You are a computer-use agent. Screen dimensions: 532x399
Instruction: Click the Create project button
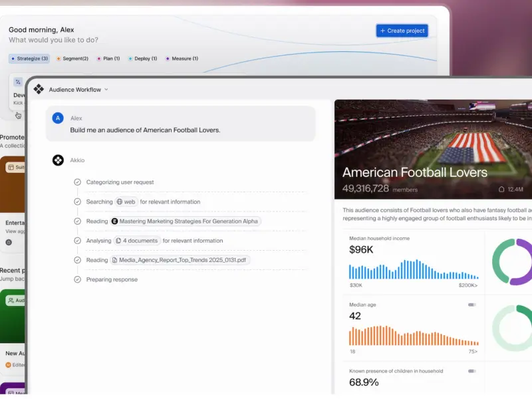click(x=402, y=31)
